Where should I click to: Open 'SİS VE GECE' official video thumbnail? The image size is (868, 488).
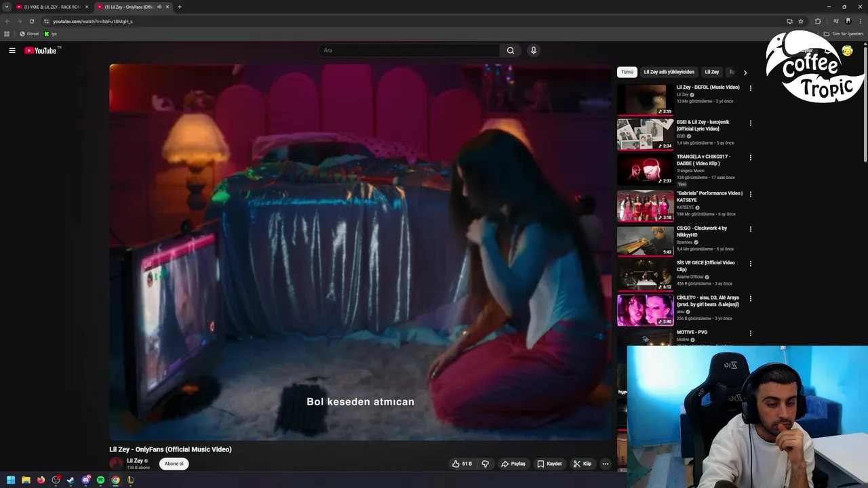click(x=645, y=274)
